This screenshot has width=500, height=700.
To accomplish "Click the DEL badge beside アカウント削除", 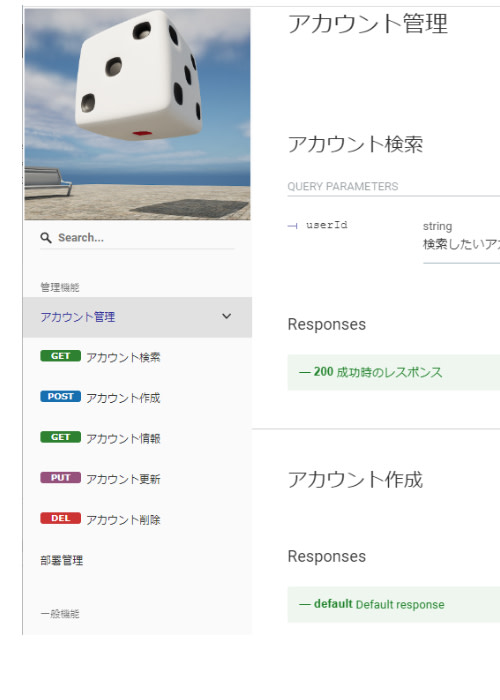I will (60, 518).
